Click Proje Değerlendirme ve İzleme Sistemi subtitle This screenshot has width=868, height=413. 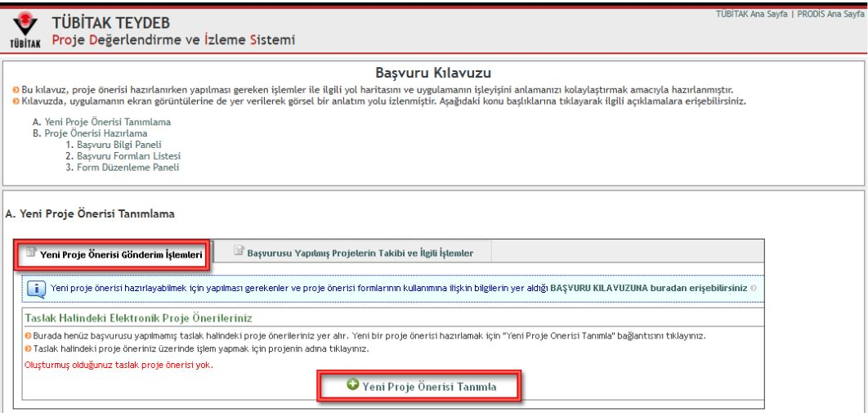[x=173, y=40]
